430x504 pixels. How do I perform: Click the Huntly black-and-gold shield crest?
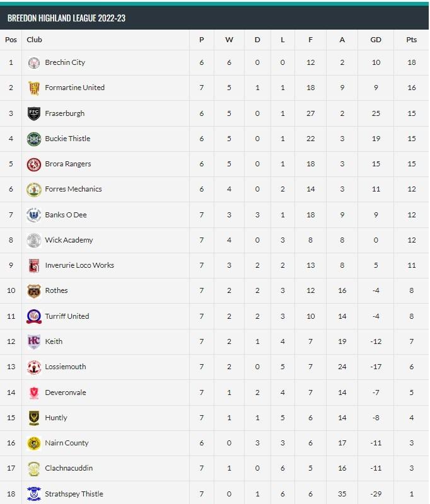coord(34,418)
